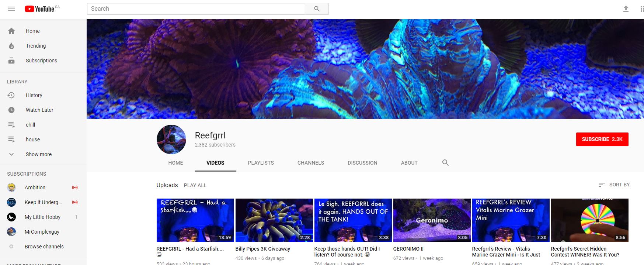The width and height of the screenshot is (644, 265).
Task: Click the upload video icon
Action: [626, 9]
